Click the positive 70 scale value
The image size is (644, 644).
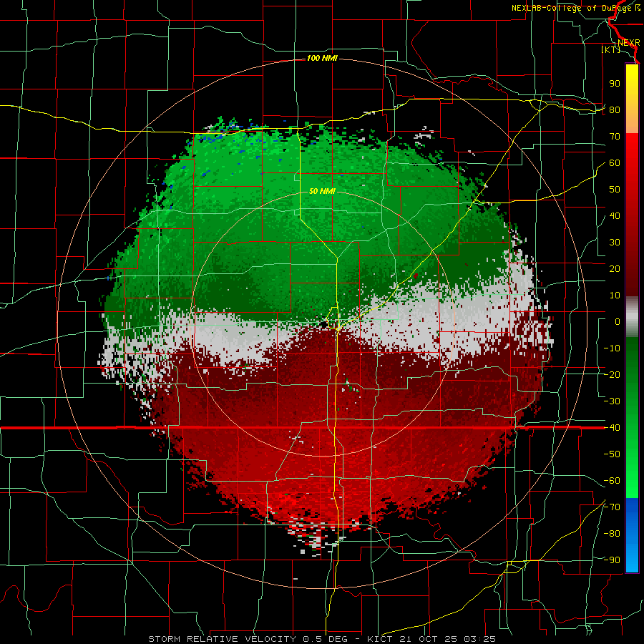click(615, 137)
